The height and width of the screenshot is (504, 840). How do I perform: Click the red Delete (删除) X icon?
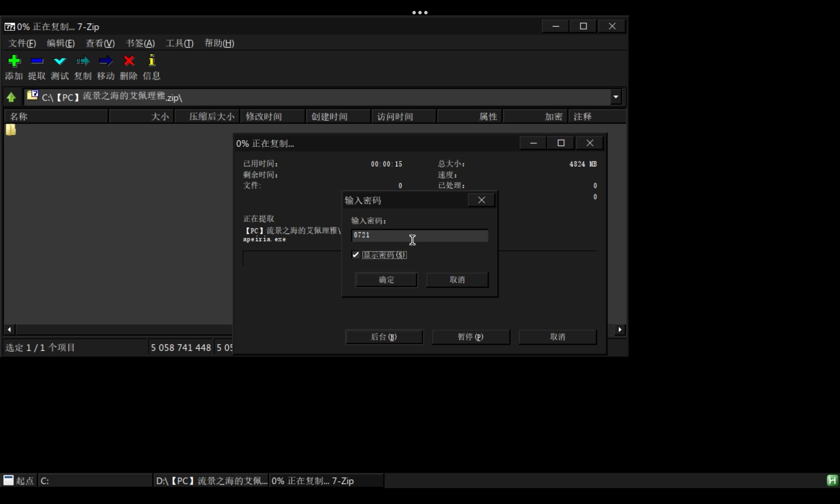pyautogui.click(x=129, y=61)
